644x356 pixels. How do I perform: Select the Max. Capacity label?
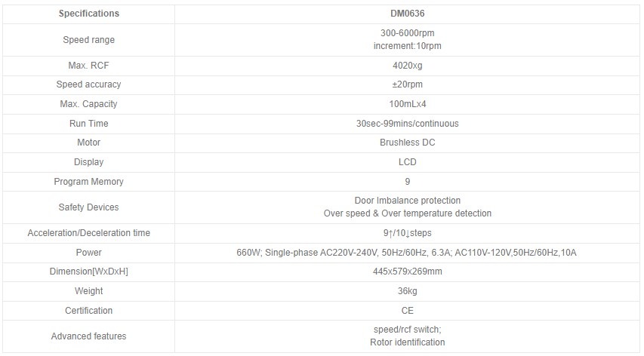click(88, 104)
